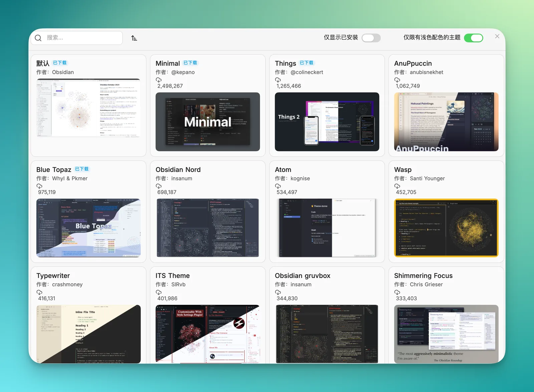
Task: Open the Minimal theme preview image
Action: point(208,122)
